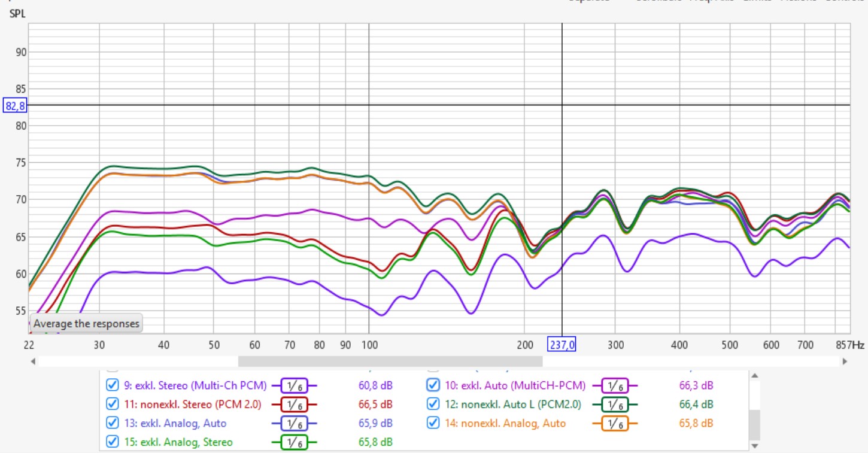The width and height of the screenshot is (868, 453).
Task: Click the 237,0 frequency cursor readout
Action: click(562, 345)
